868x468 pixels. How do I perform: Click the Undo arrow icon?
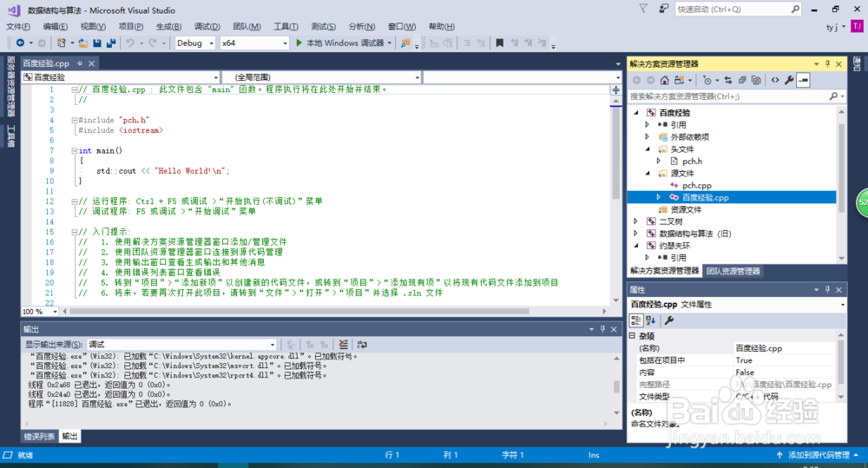click(130, 43)
